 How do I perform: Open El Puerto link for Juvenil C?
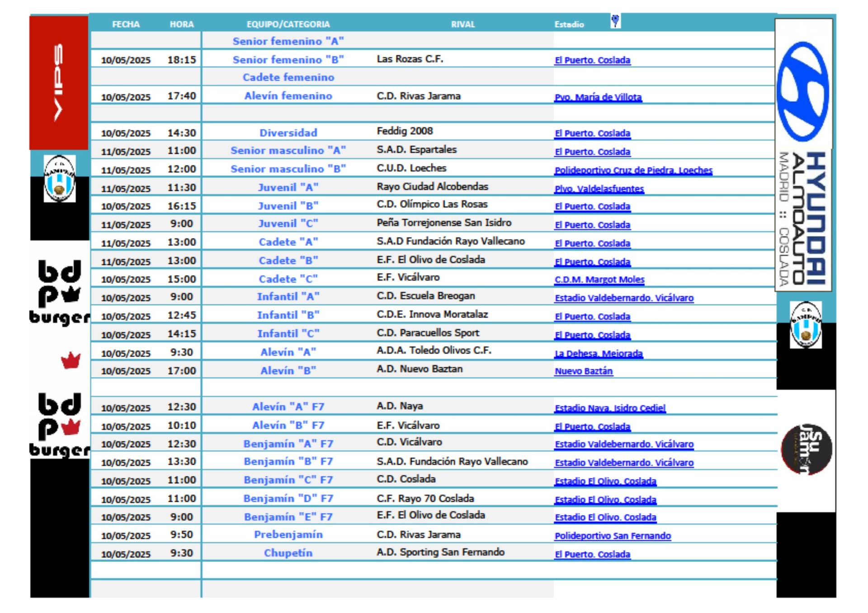click(x=592, y=225)
